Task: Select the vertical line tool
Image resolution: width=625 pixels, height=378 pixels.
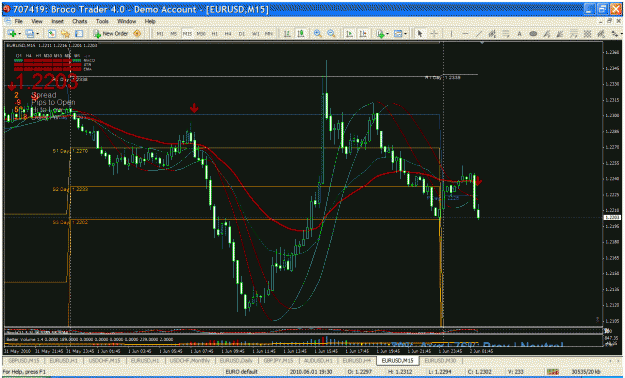Action: pos(451,34)
